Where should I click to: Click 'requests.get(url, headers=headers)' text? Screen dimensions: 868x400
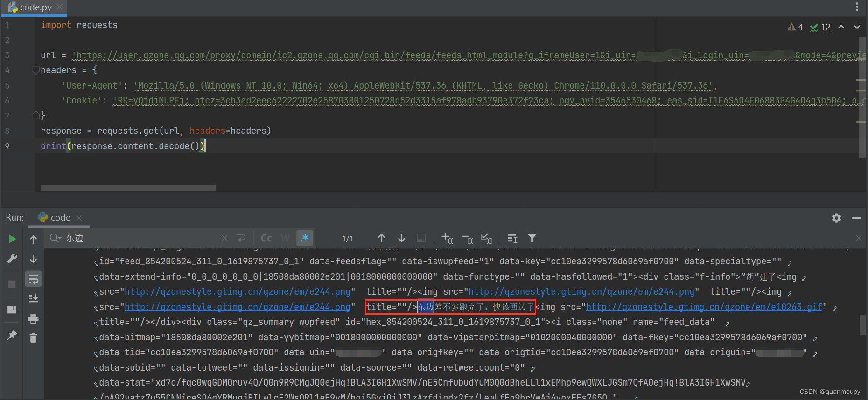click(x=184, y=131)
